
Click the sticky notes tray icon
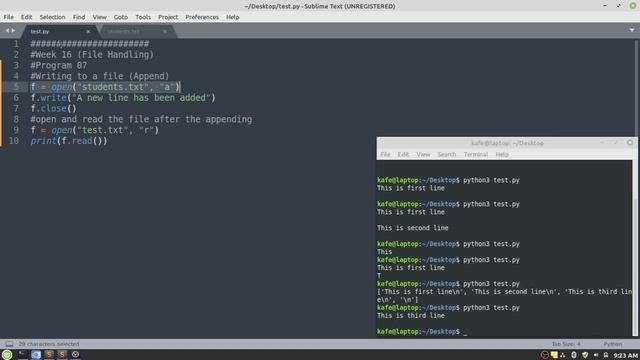[554, 355]
